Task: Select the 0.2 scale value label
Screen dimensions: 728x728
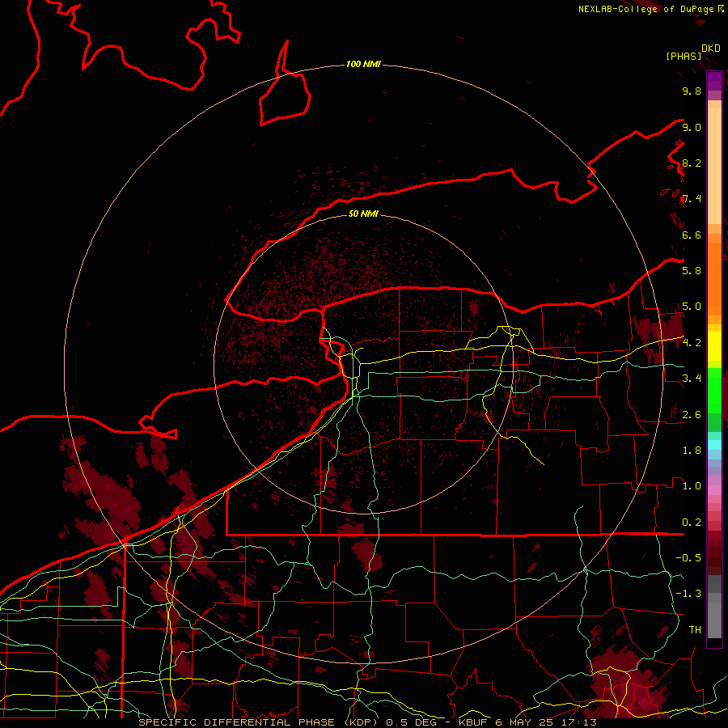Action: point(692,522)
